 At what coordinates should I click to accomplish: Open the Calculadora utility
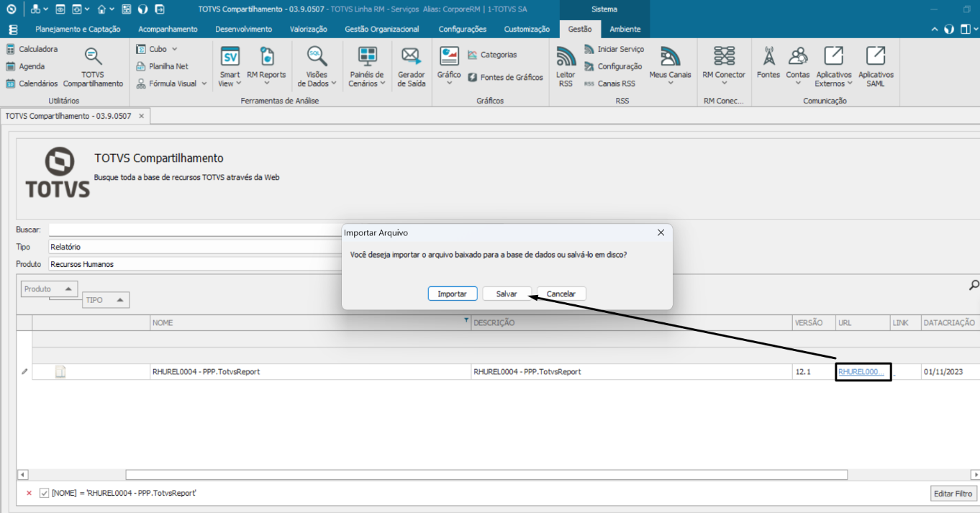coord(32,49)
